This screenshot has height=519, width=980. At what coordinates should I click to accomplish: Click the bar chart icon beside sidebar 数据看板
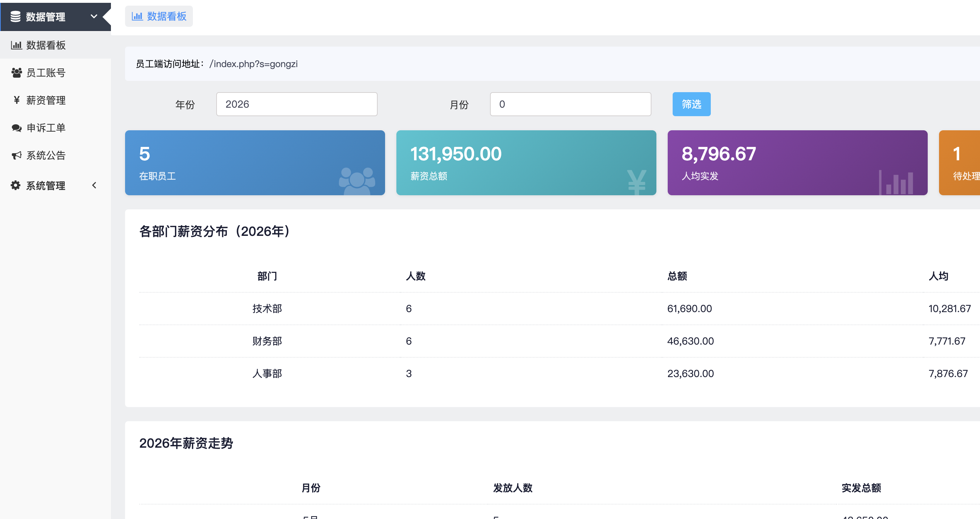(x=16, y=45)
